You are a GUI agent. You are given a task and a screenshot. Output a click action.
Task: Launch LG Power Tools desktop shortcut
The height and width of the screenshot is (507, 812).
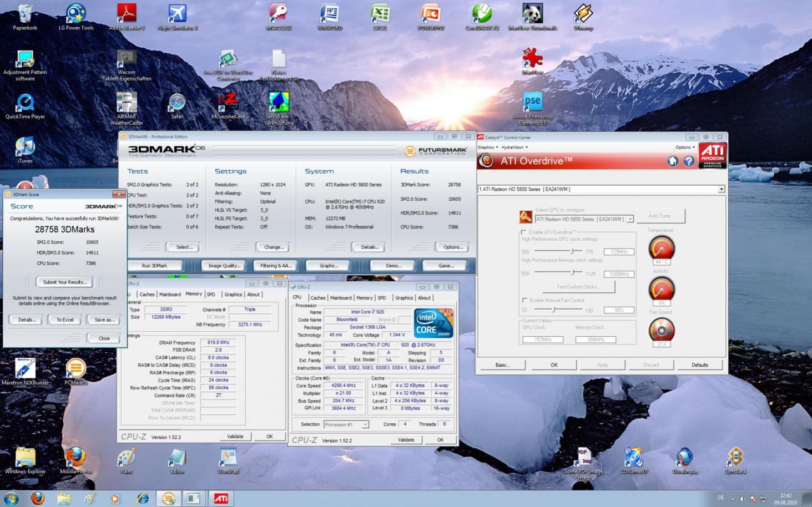point(76,17)
